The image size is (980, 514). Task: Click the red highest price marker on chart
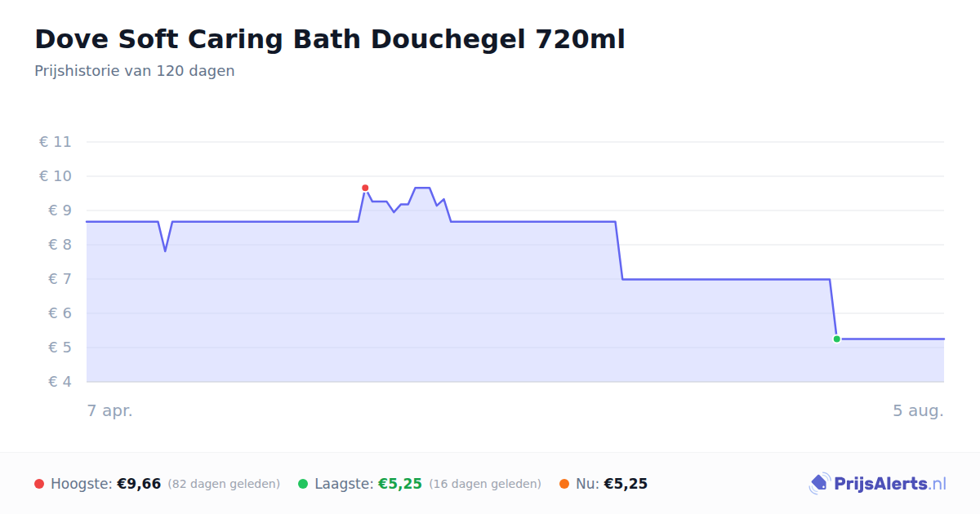[365, 188]
